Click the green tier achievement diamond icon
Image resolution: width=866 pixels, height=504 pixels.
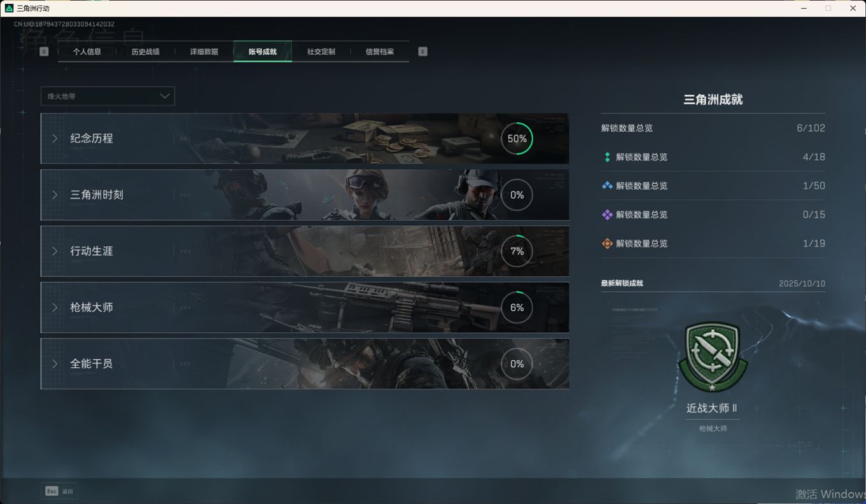607,157
